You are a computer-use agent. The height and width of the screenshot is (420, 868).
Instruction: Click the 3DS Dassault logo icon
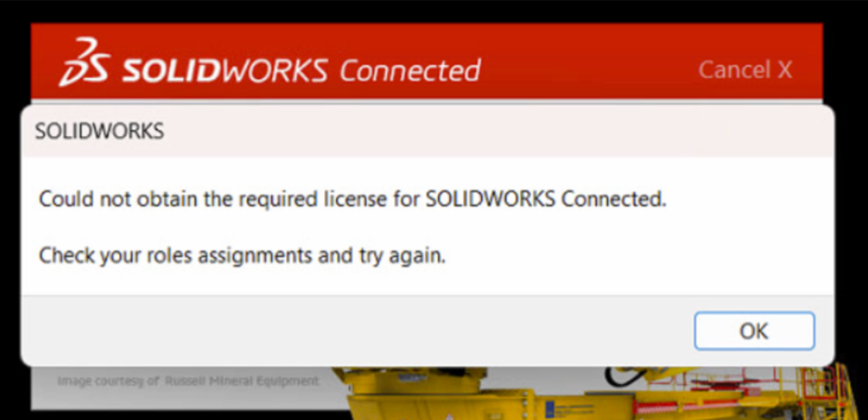click(x=85, y=63)
